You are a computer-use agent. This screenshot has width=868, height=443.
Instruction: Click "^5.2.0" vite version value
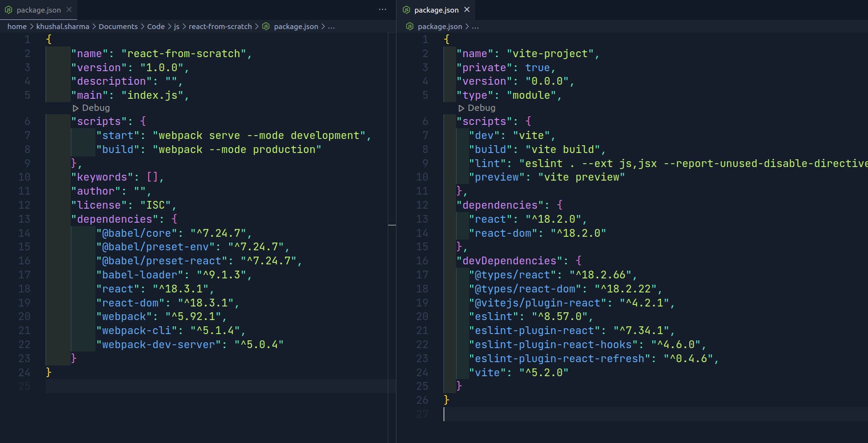[544, 373]
